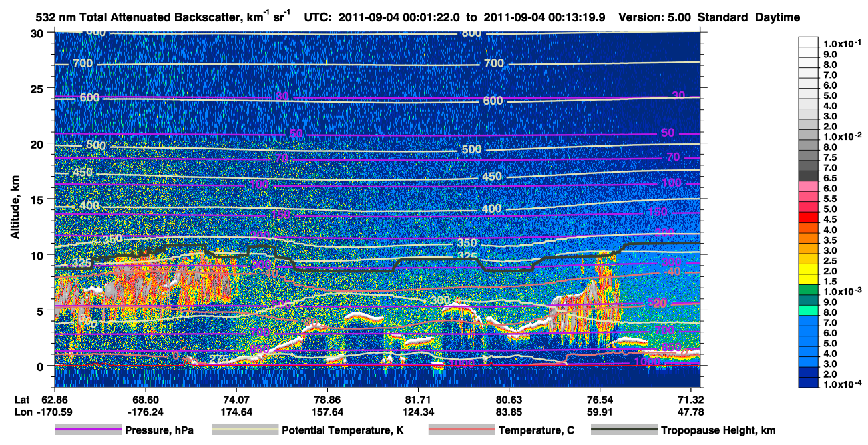The height and width of the screenshot is (445, 868).
Task: Click the 'Lat' row label
Action: 22,399
